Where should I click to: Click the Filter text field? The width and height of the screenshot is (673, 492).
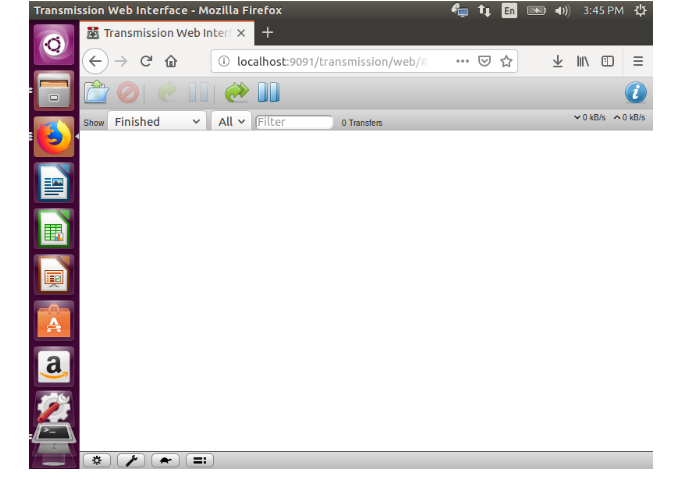(294, 122)
